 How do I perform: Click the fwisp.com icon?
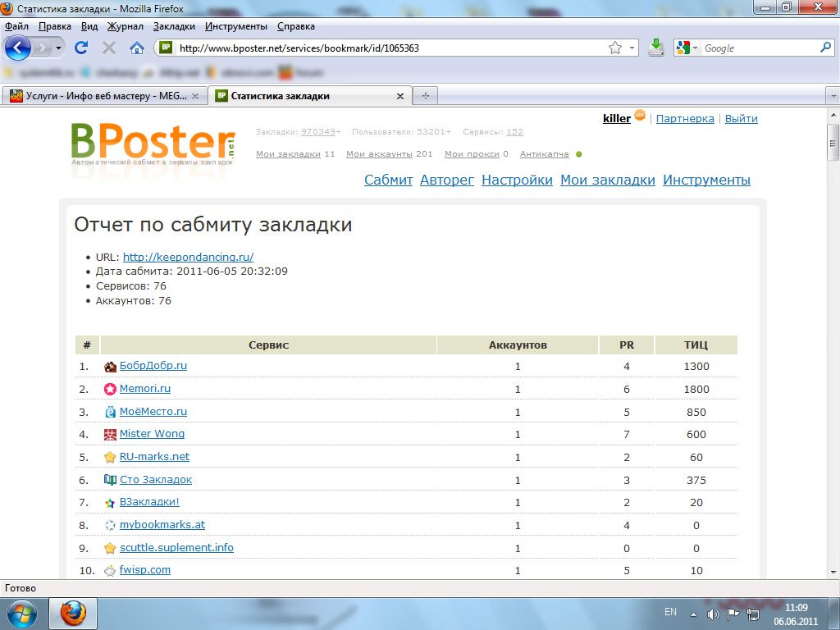pos(110,571)
